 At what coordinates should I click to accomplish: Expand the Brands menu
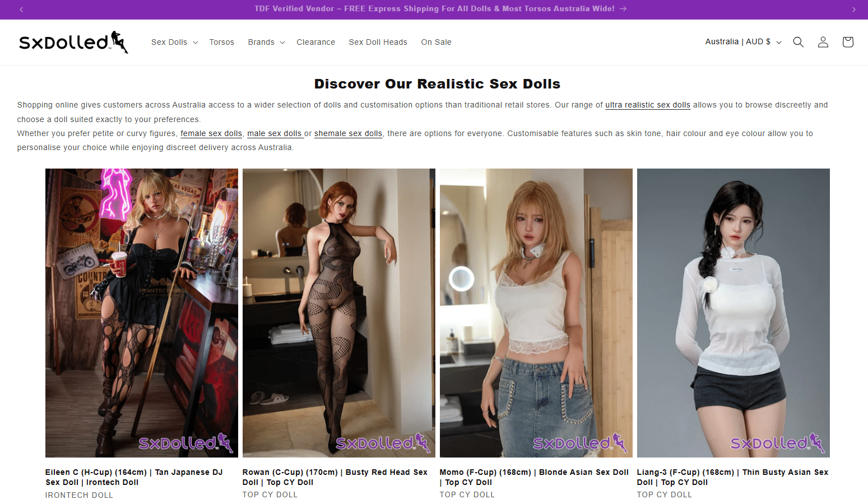(267, 42)
